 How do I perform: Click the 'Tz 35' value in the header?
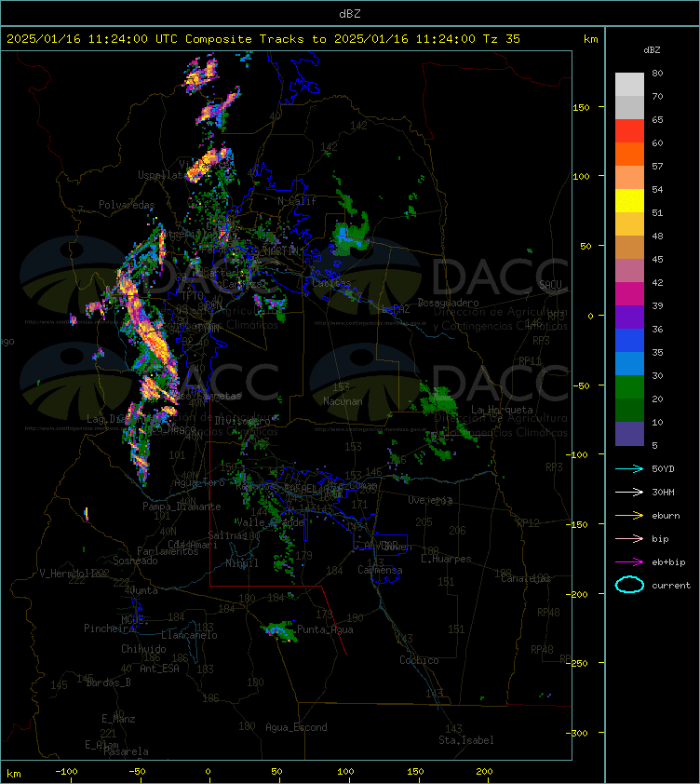(x=502, y=39)
